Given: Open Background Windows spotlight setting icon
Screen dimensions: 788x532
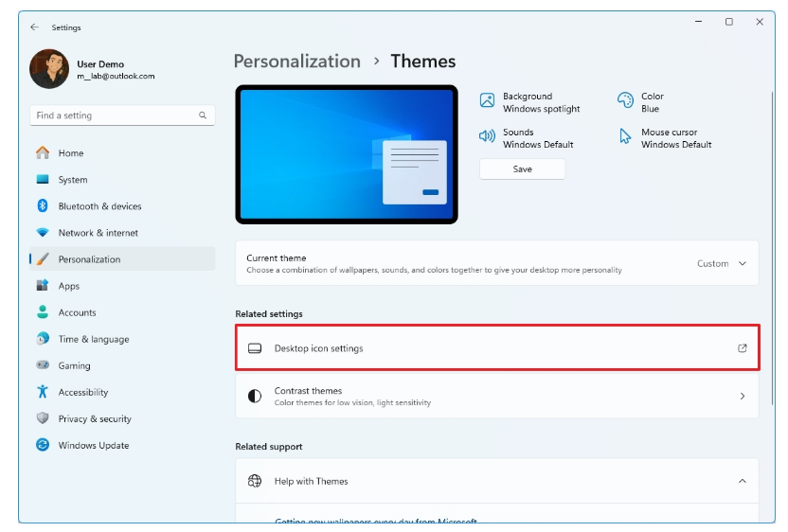Looking at the screenshot, I should click(488, 100).
